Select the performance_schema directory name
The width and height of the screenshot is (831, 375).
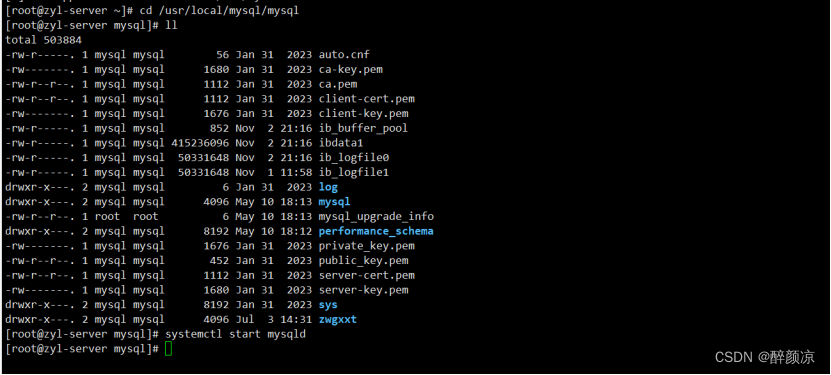pos(376,231)
